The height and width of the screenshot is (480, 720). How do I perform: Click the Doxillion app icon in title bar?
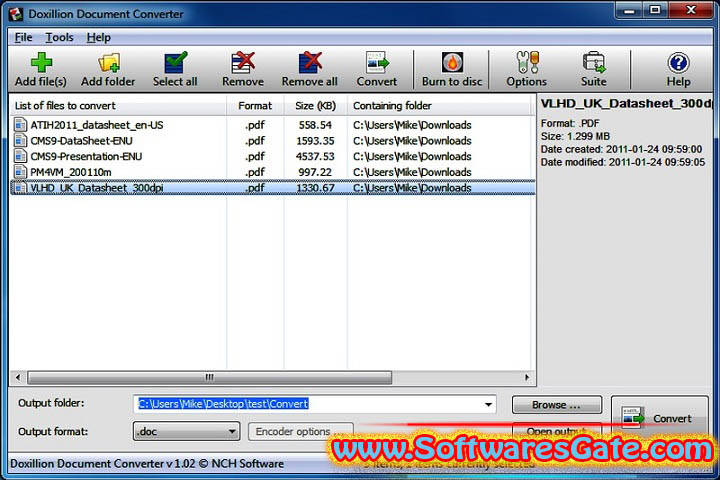click(16, 14)
